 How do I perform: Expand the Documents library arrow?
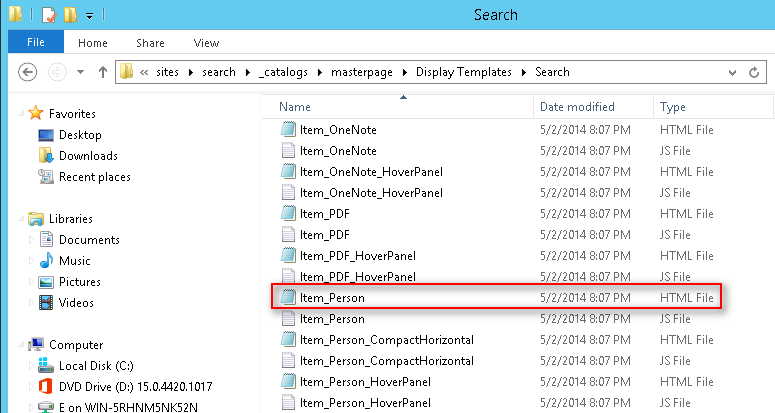point(32,240)
